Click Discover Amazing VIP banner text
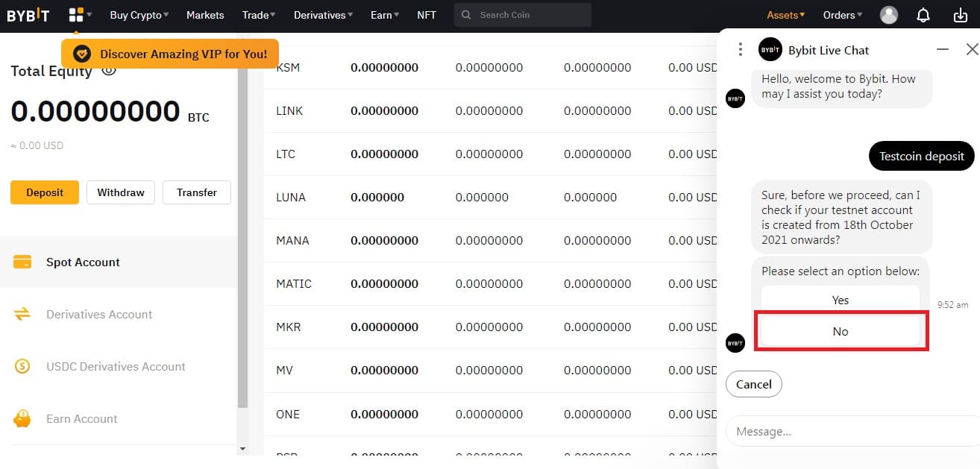Viewport: 980px width, 469px height. click(x=183, y=54)
